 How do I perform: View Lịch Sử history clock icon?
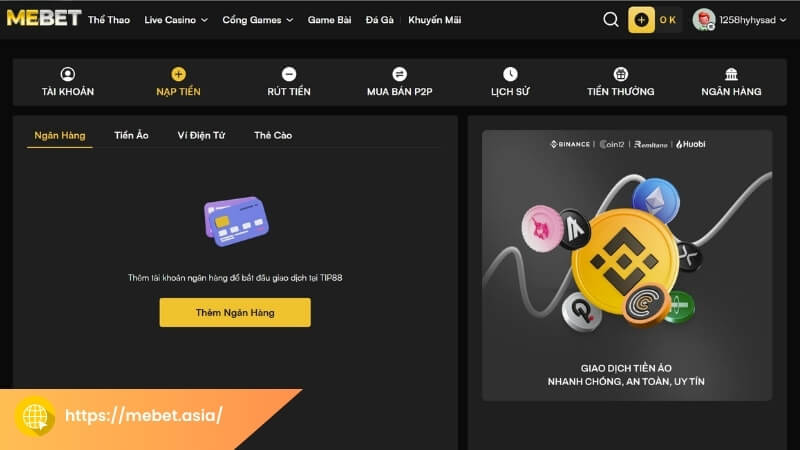(510, 74)
